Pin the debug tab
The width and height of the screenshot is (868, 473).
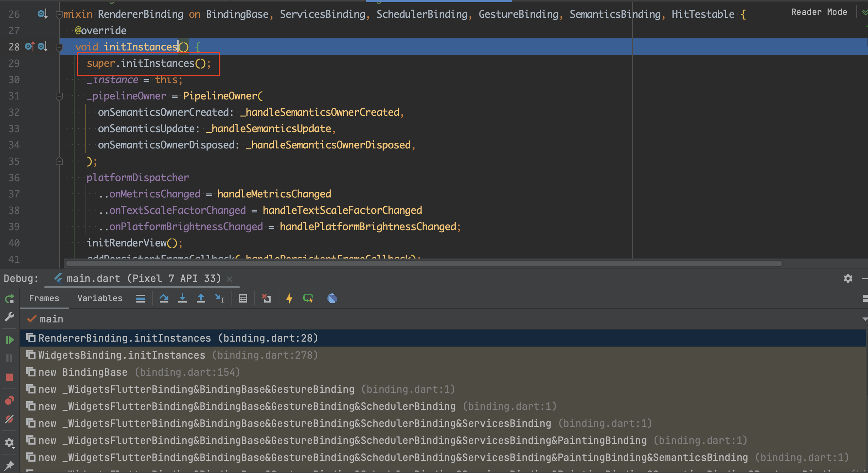tap(10, 465)
